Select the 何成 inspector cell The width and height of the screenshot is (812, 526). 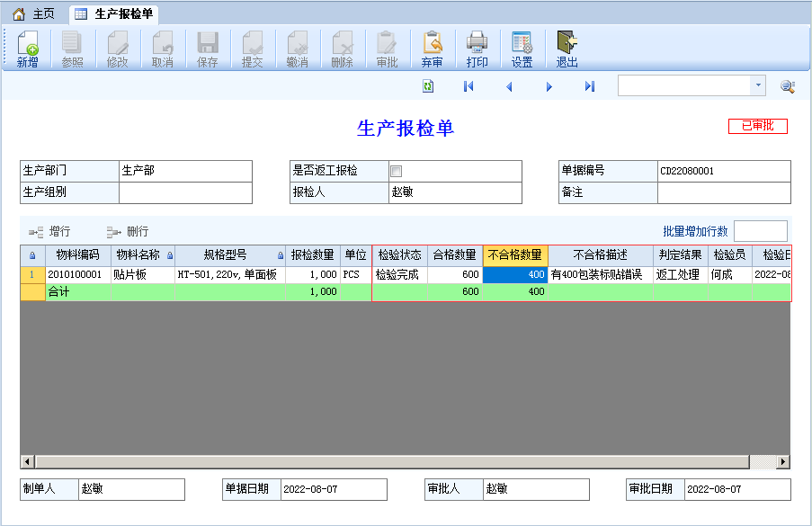(729, 274)
